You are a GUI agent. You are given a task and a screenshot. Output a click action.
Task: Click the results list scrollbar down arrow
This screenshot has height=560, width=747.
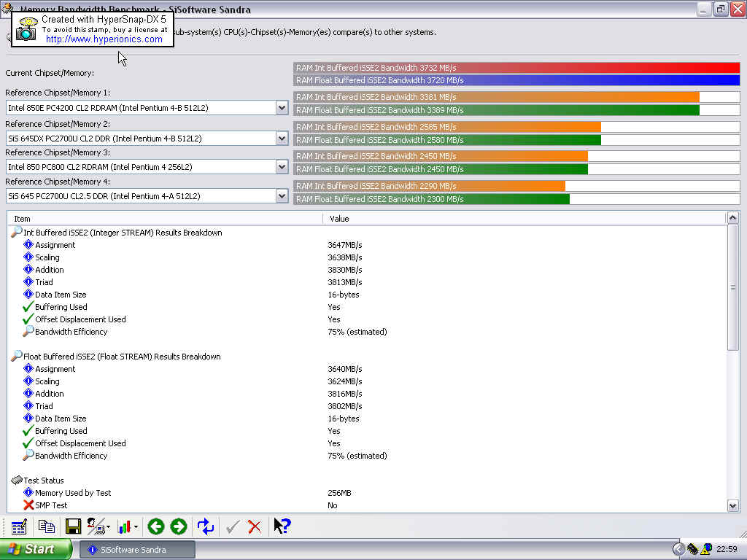pyautogui.click(x=732, y=506)
